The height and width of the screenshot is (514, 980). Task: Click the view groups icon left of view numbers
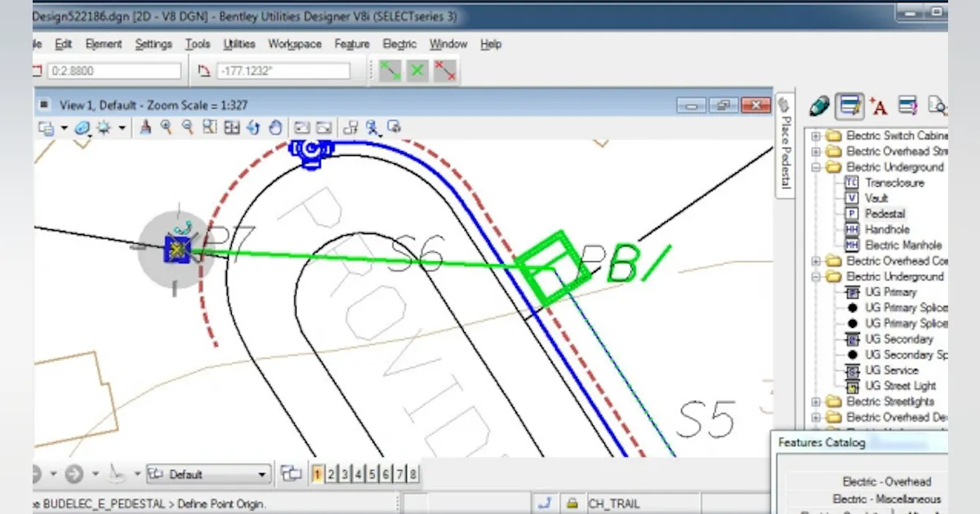click(291, 473)
